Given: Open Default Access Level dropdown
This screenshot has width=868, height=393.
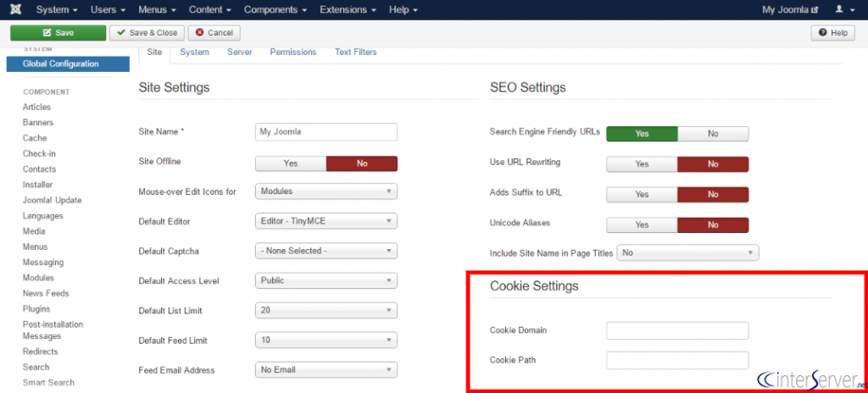Looking at the screenshot, I should (326, 280).
